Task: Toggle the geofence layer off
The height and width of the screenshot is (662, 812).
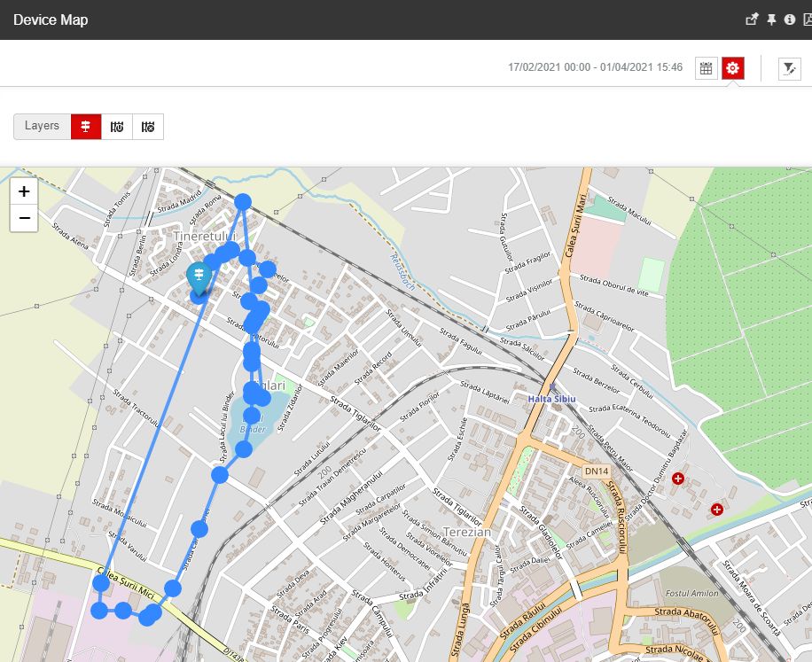Action: [x=116, y=126]
